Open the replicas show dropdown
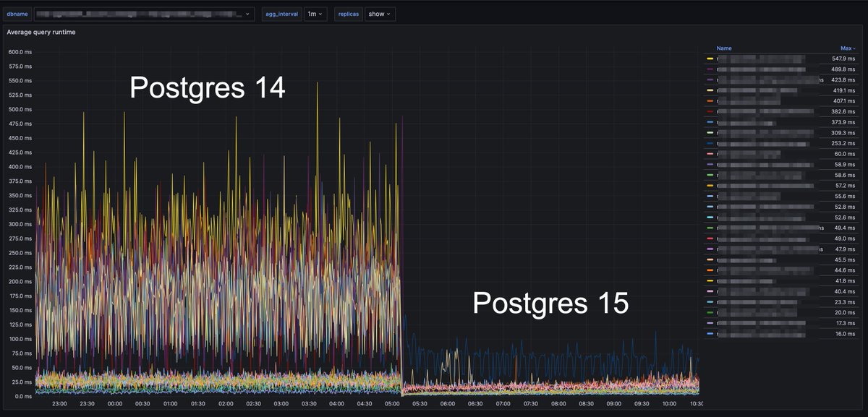This screenshot has width=868, height=417. click(x=380, y=14)
